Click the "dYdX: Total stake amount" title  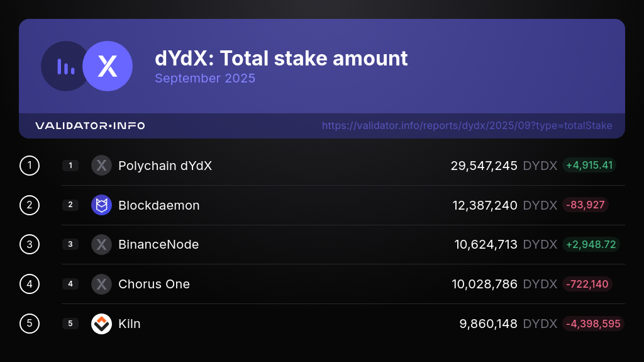click(281, 59)
